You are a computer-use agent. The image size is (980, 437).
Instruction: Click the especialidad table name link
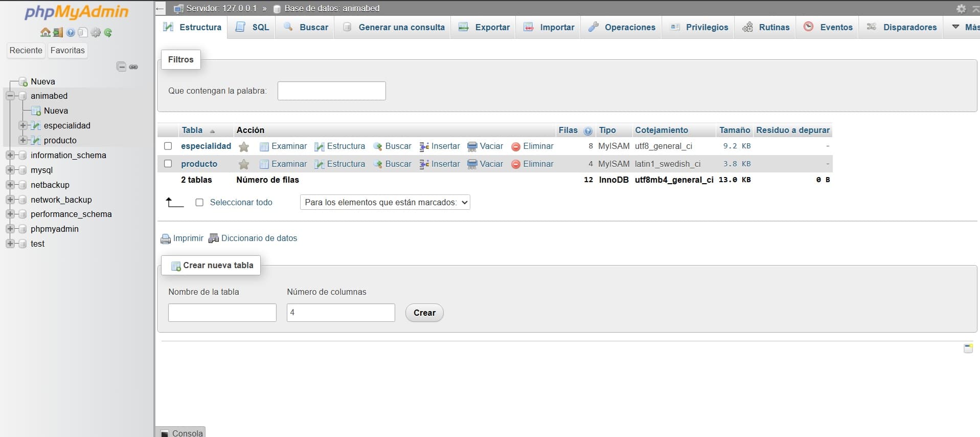point(206,146)
